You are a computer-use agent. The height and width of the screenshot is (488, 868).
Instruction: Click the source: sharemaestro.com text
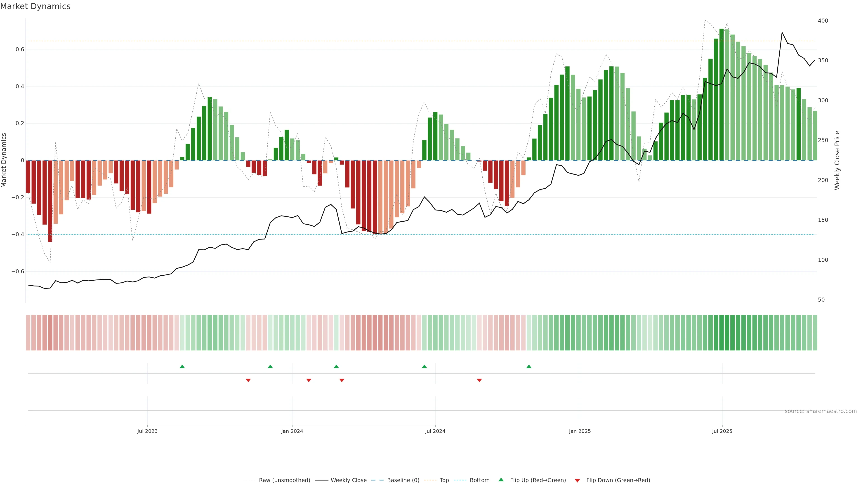pos(821,411)
